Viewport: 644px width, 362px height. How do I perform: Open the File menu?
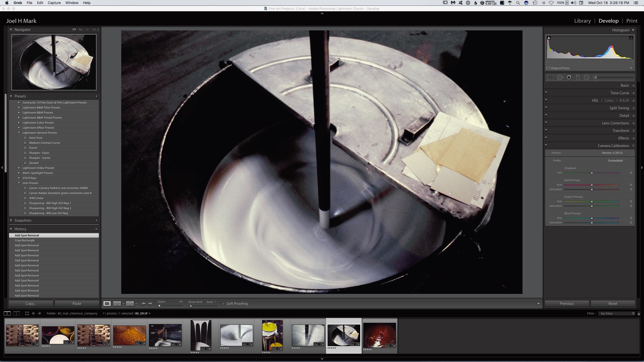(x=29, y=3)
